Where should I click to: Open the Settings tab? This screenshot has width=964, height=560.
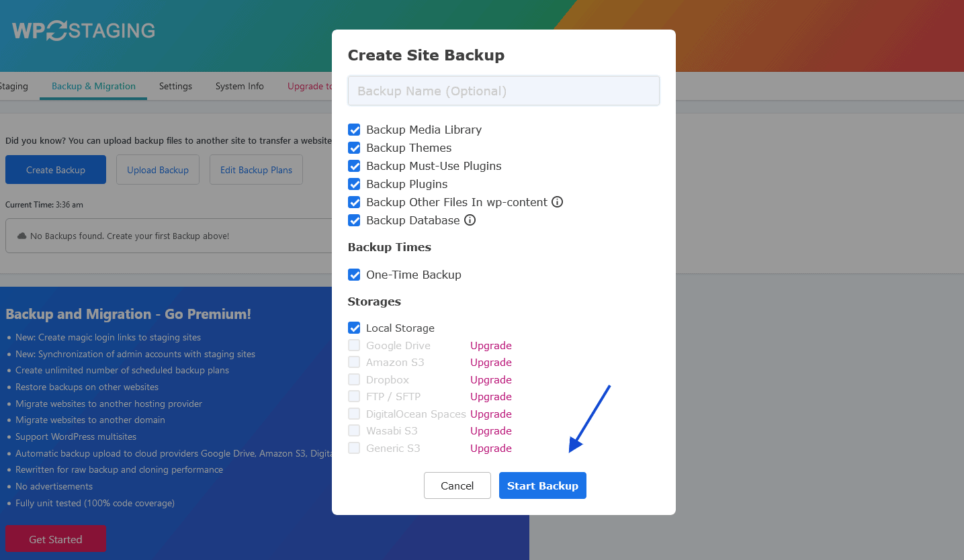tap(175, 86)
